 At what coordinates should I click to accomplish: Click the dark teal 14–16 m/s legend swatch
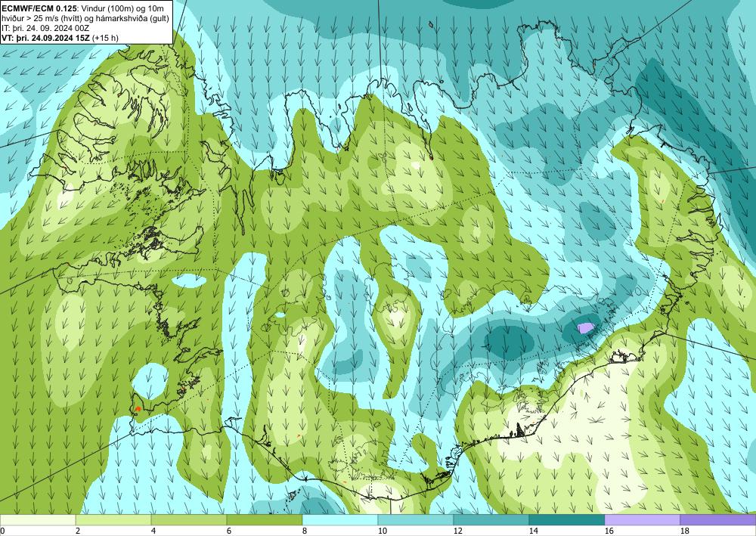tap(566, 520)
